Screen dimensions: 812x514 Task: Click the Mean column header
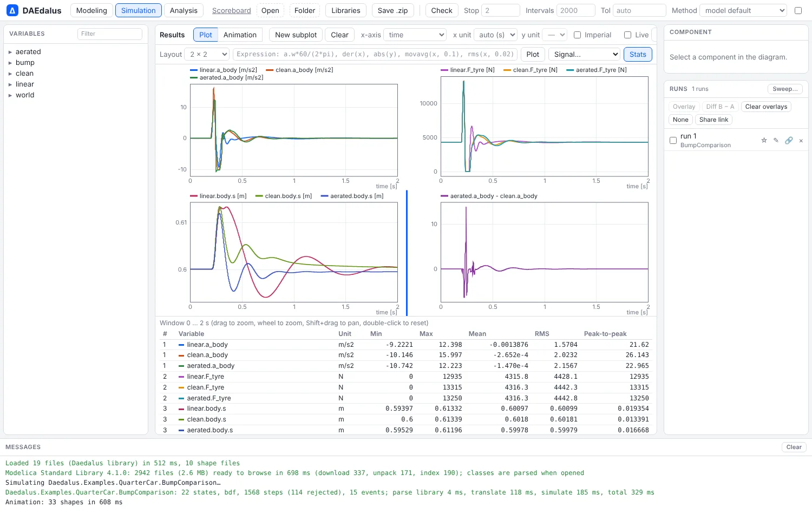pos(477,334)
